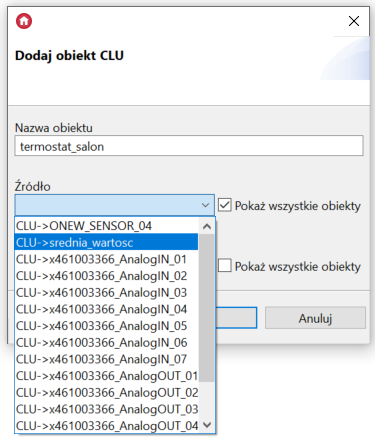Collapse the Źródło combo box arrow

(x=206, y=205)
